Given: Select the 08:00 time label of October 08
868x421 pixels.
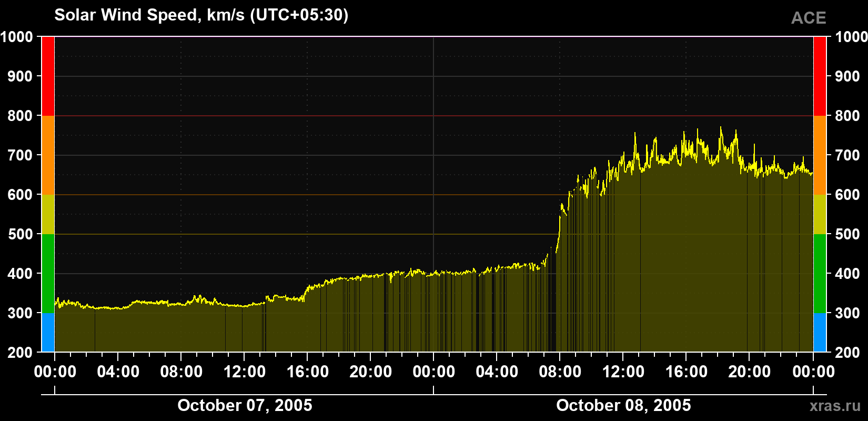Looking at the screenshot, I should (x=560, y=372).
